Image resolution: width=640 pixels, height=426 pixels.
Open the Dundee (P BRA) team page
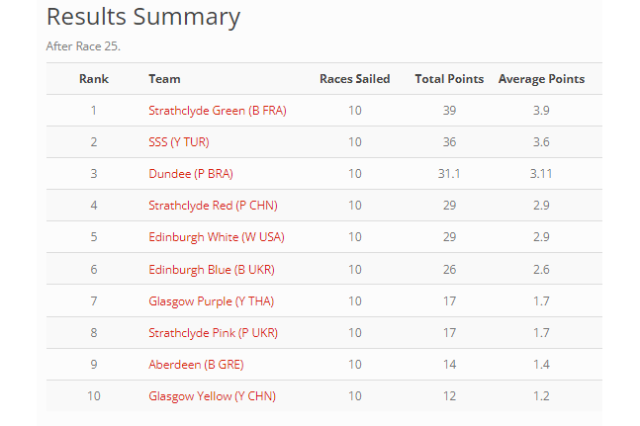point(190,174)
